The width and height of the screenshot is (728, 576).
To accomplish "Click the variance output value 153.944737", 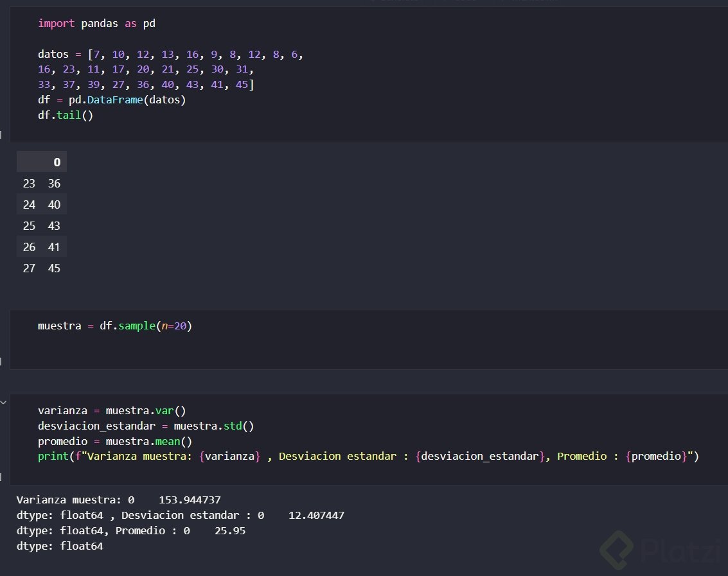I will [190, 500].
